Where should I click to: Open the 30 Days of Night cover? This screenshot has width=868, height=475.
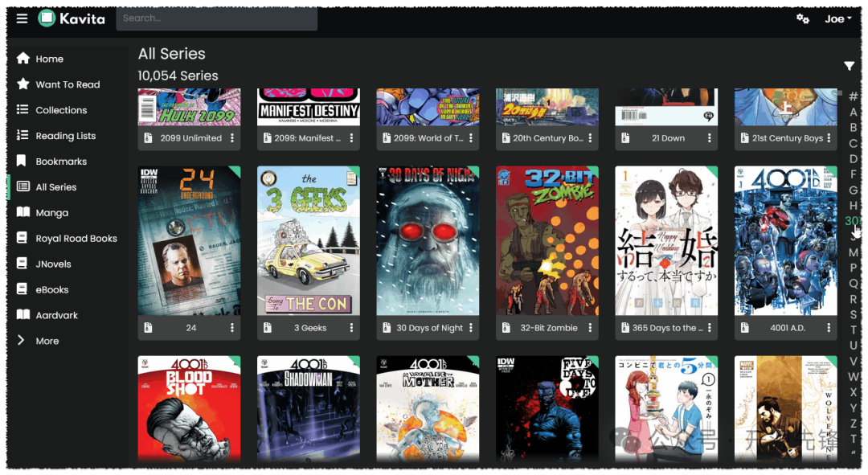point(428,241)
